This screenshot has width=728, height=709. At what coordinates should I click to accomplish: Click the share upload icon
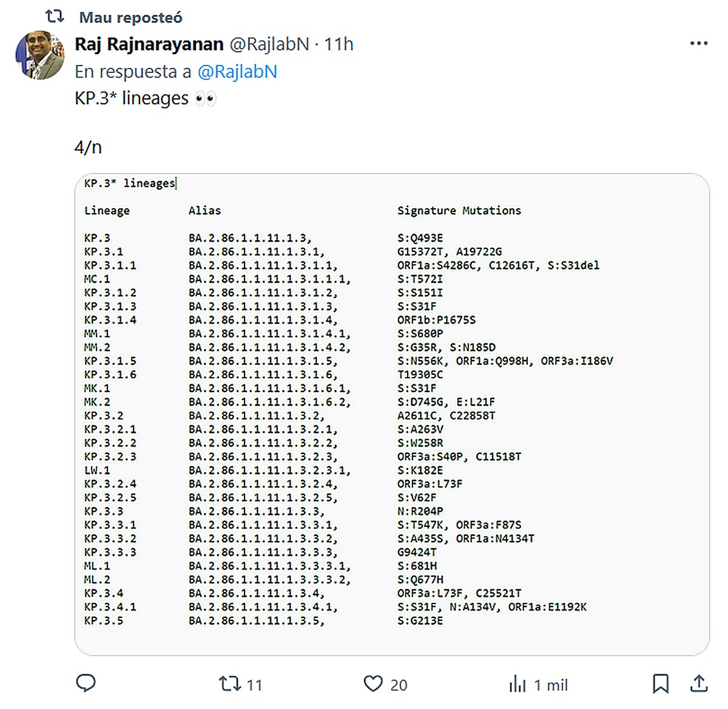(x=699, y=684)
